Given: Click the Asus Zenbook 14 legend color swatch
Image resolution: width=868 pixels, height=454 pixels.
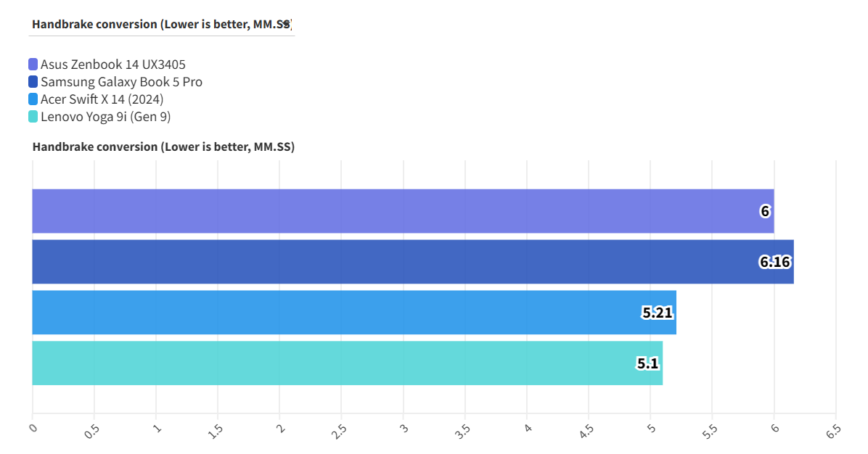Looking at the screenshot, I should [x=33, y=65].
